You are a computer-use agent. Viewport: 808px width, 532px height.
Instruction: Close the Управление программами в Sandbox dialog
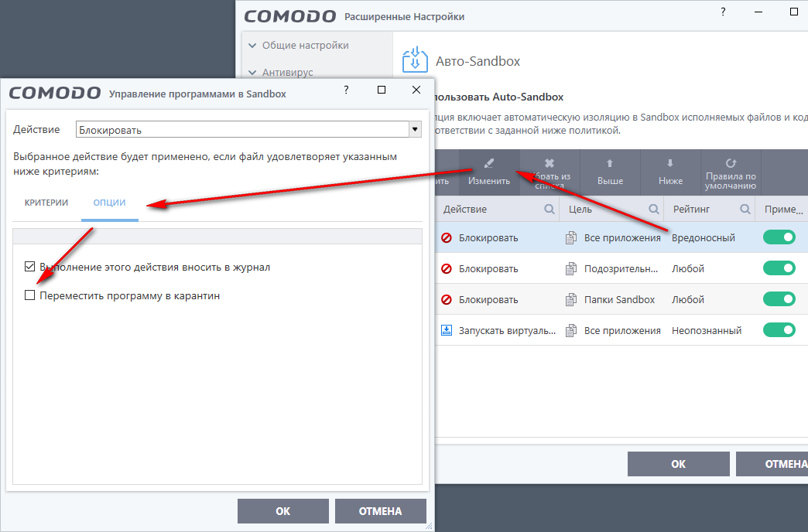click(x=416, y=90)
